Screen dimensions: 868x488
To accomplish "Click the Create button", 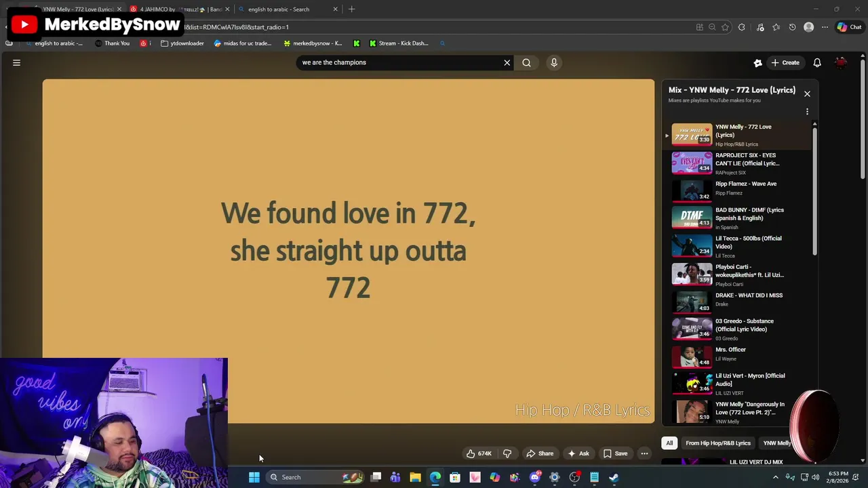I will tap(785, 62).
